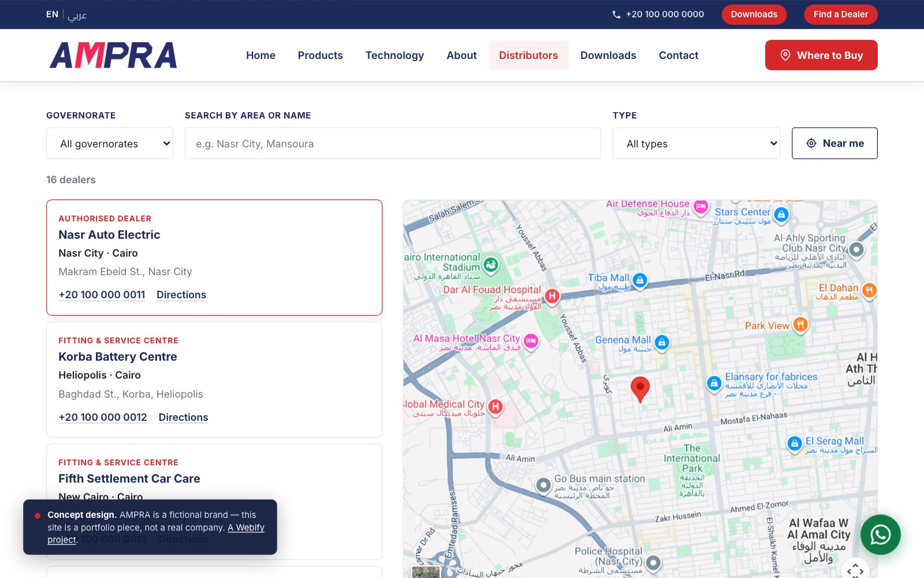Click El Dahan restaurant marker
Image resolution: width=924 pixels, height=578 pixels.
[x=869, y=290]
